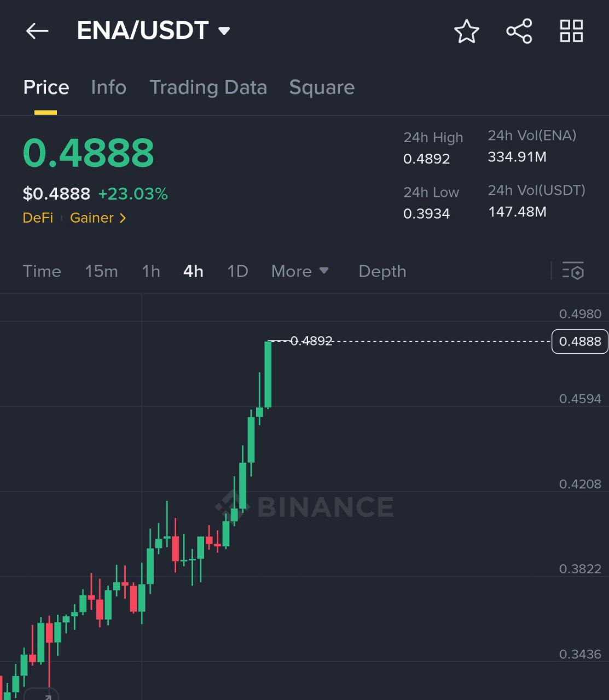Tap the 0.4892 high marker on chart
The height and width of the screenshot is (700, 609).
click(x=311, y=341)
